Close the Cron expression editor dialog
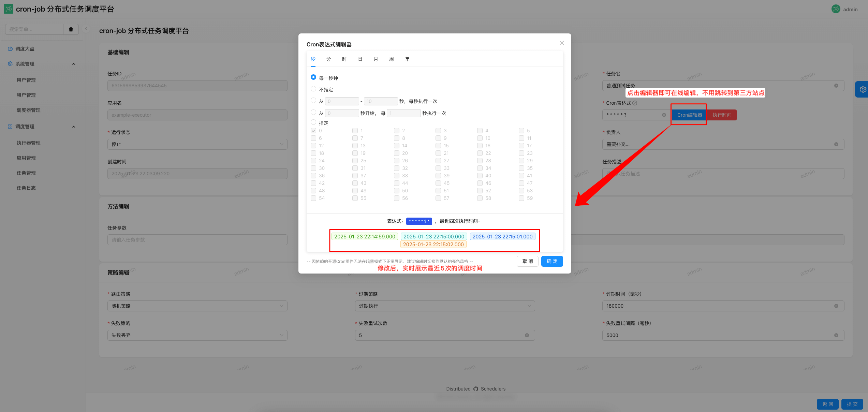 point(562,43)
